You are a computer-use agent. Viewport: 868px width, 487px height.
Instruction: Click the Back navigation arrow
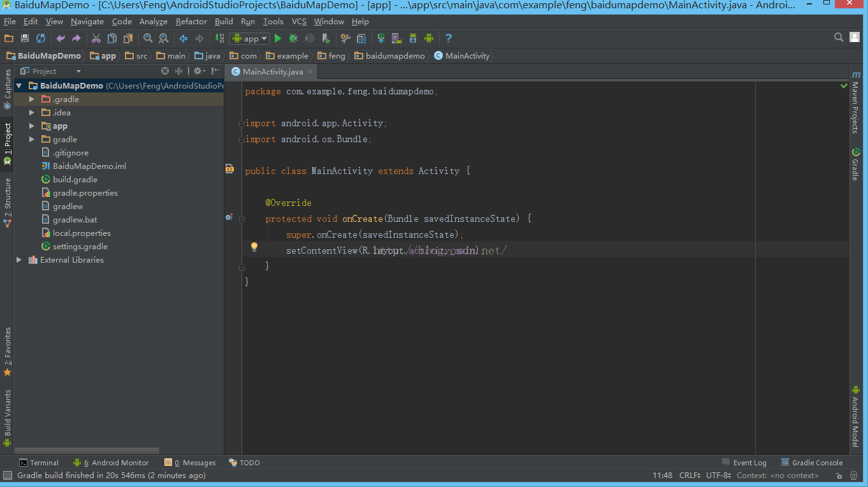[184, 38]
